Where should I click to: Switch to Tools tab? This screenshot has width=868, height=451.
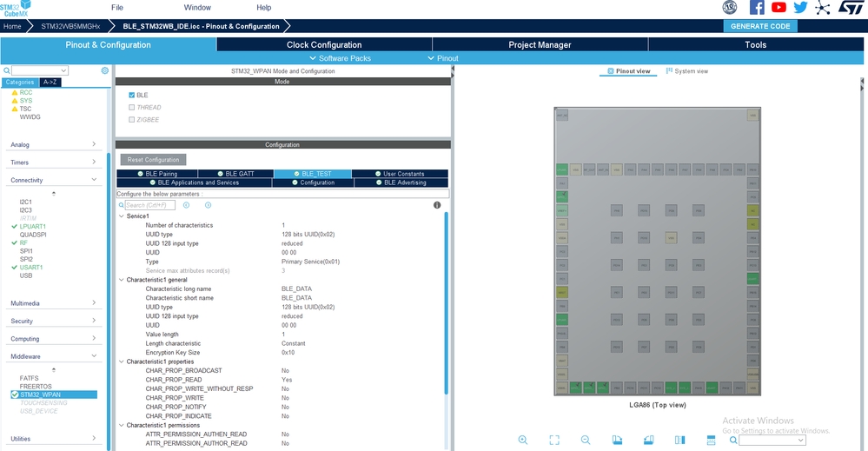pos(756,45)
